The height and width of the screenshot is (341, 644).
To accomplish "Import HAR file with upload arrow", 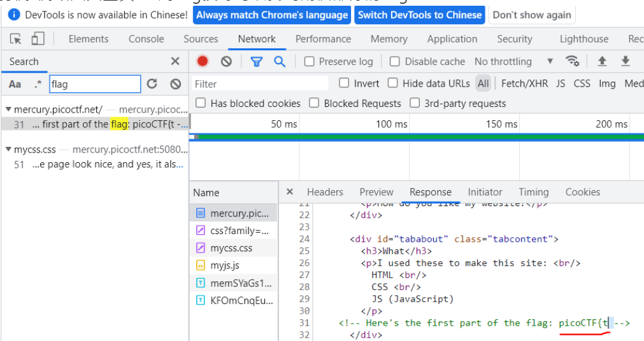I will coord(602,61).
